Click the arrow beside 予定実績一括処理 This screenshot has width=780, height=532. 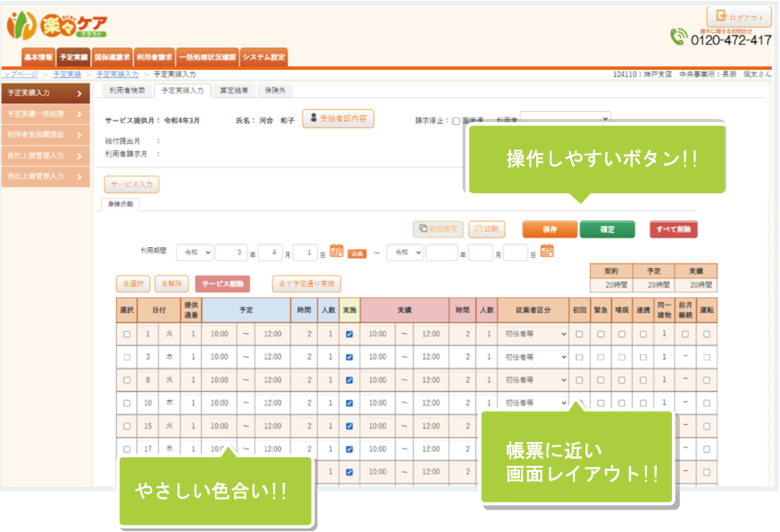[79, 114]
